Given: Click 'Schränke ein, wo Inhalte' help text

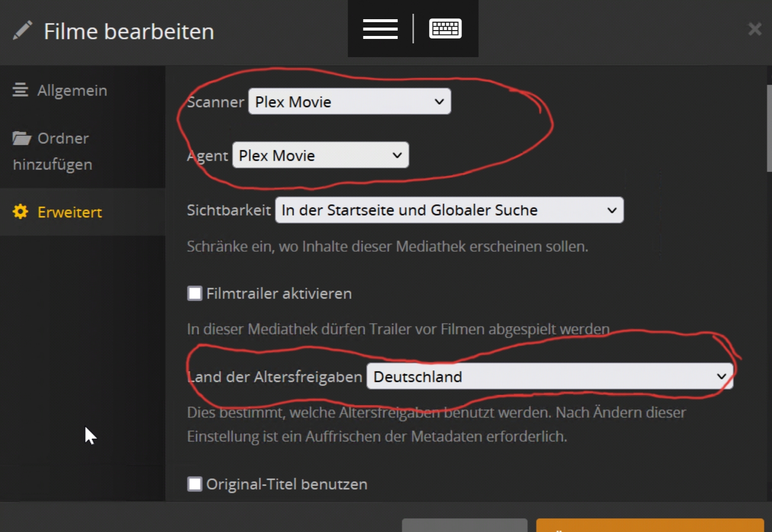Looking at the screenshot, I should pos(387,246).
